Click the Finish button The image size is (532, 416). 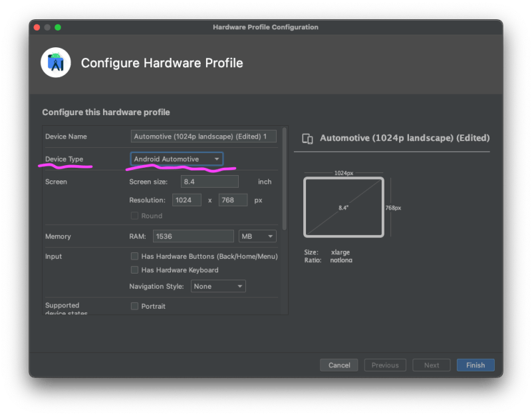coord(475,365)
